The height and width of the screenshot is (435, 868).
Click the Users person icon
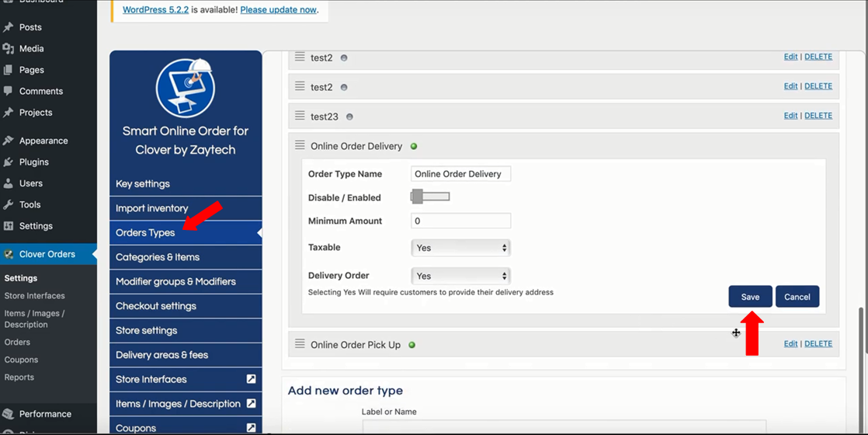pyautogui.click(x=9, y=183)
